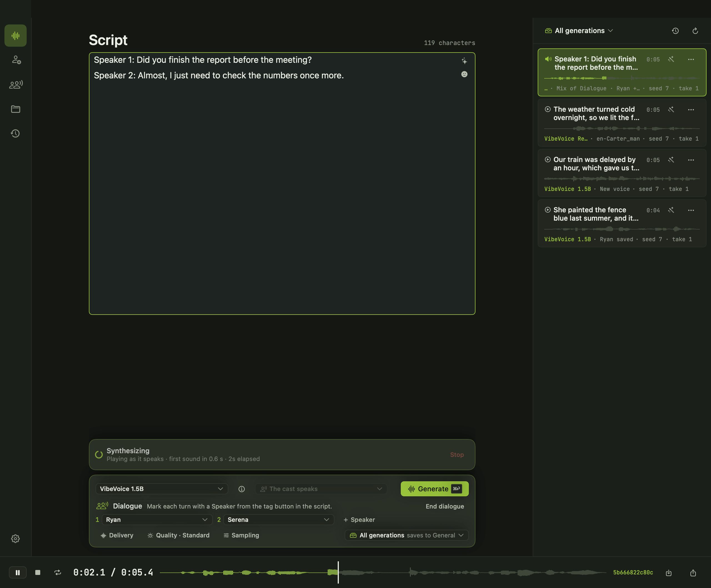
Task: Click inside the Script text area
Action: (x=282, y=184)
